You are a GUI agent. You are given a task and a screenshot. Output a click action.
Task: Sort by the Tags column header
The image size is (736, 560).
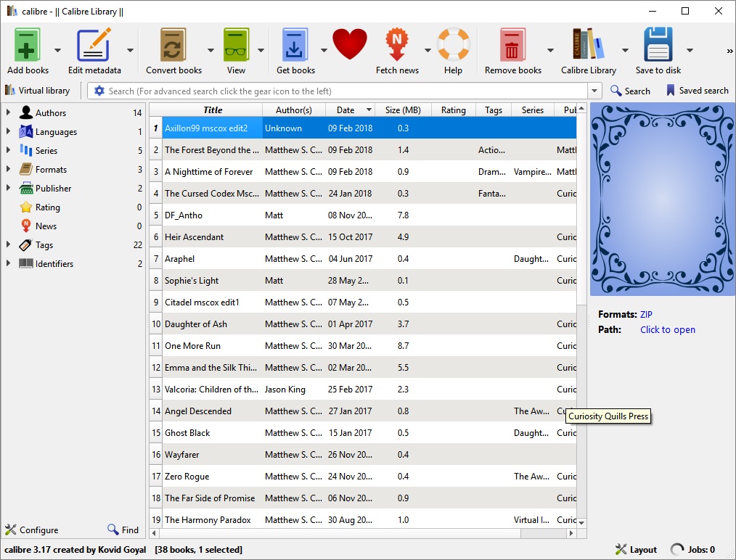pos(494,110)
